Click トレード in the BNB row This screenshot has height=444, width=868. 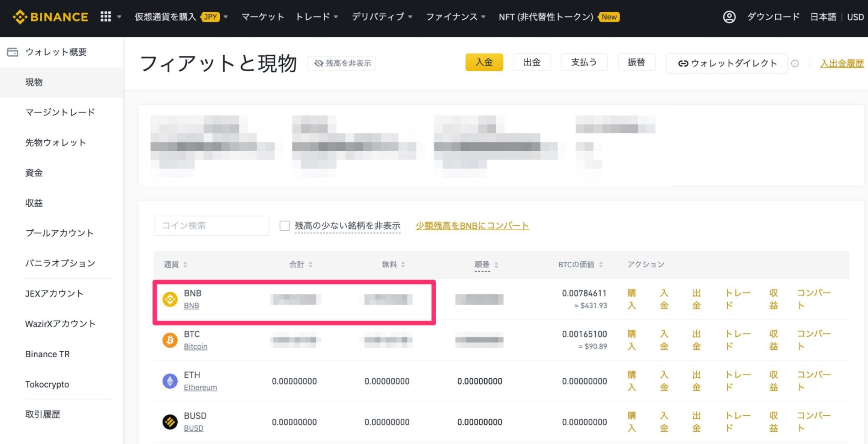click(738, 299)
